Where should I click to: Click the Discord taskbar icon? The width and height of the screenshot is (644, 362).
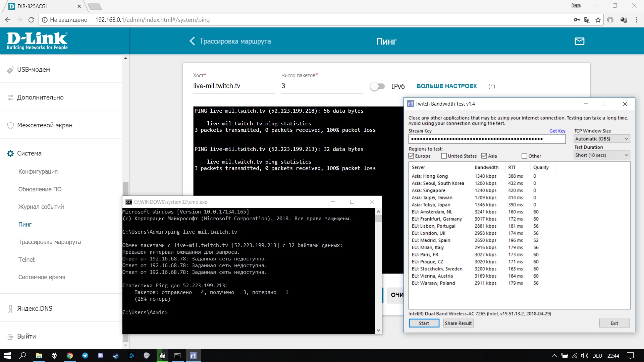point(101,356)
